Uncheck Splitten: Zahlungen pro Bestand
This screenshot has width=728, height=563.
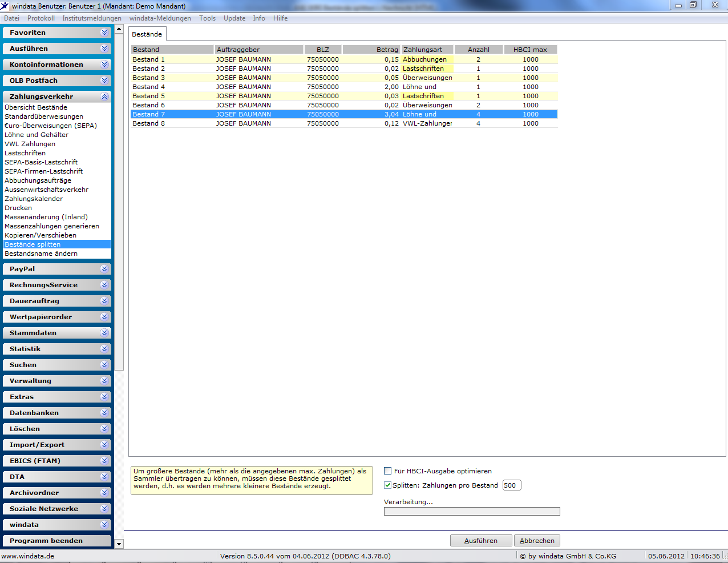pyautogui.click(x=388, y=485)
